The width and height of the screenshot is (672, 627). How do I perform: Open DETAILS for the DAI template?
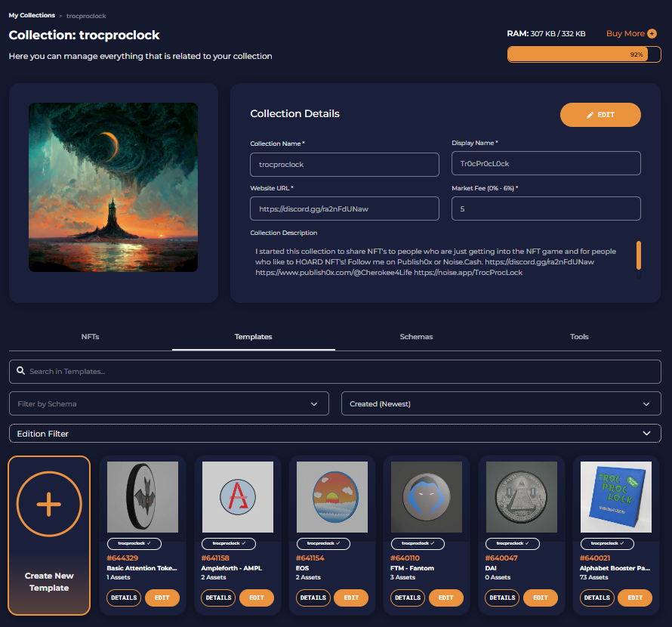click(x=502, y=598)
